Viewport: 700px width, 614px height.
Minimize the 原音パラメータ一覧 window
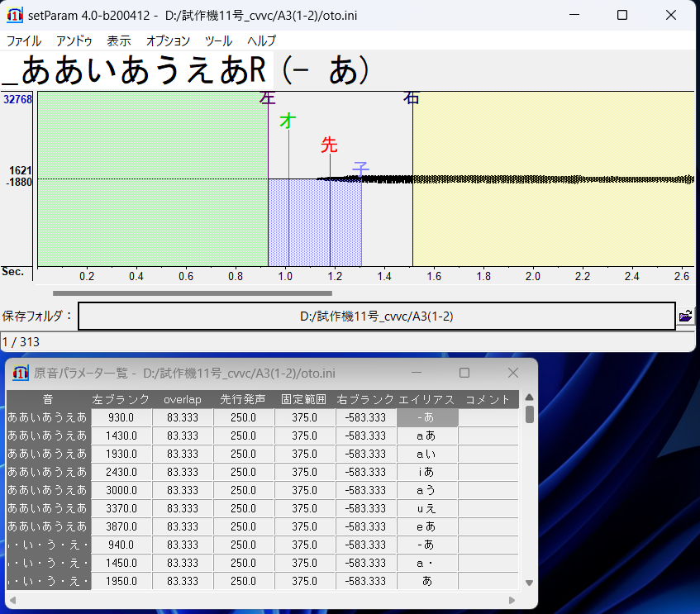pyautogui.click(x=416, y=373)
